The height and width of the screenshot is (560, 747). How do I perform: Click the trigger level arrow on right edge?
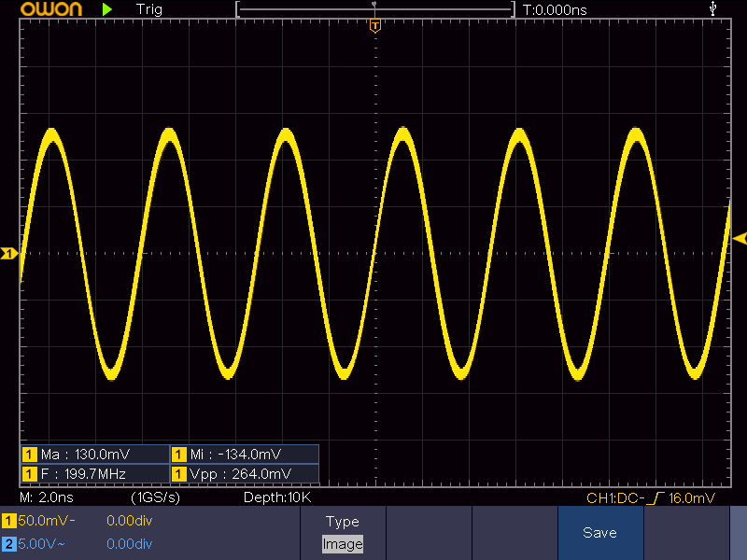point(740,238)
